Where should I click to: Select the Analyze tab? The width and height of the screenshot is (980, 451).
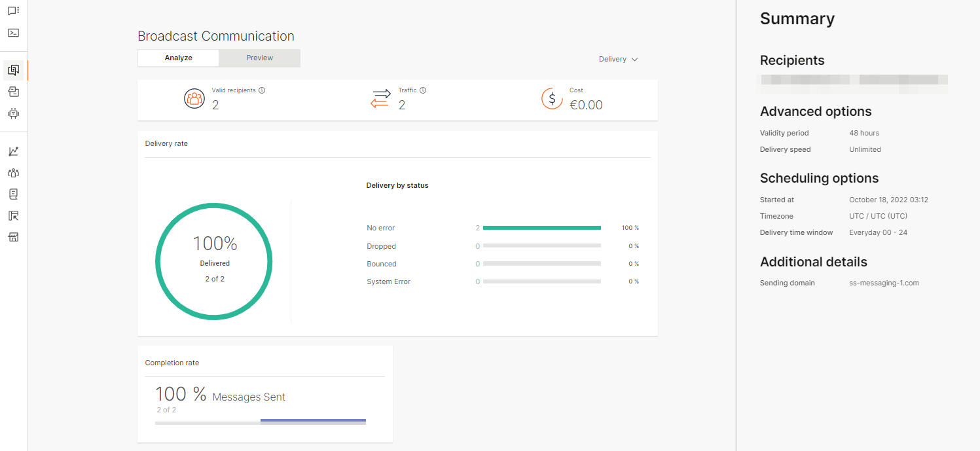[x=178, y=58]
